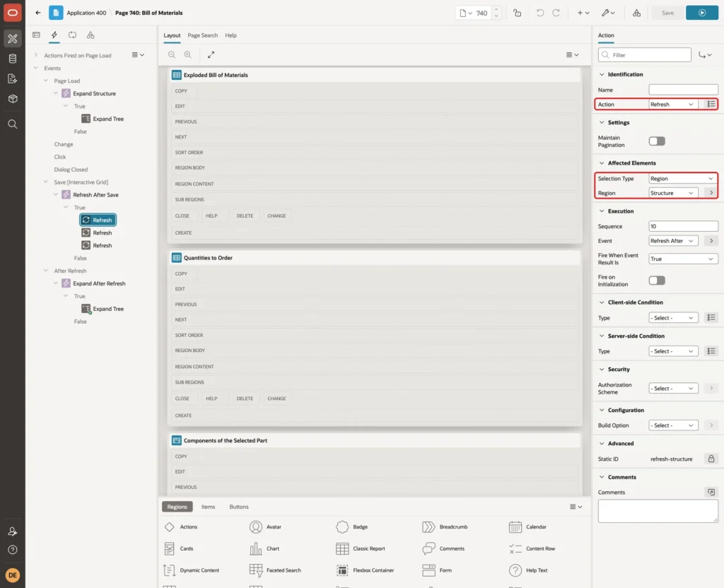Open Client-side Condition type list icon

pos(711,317)
